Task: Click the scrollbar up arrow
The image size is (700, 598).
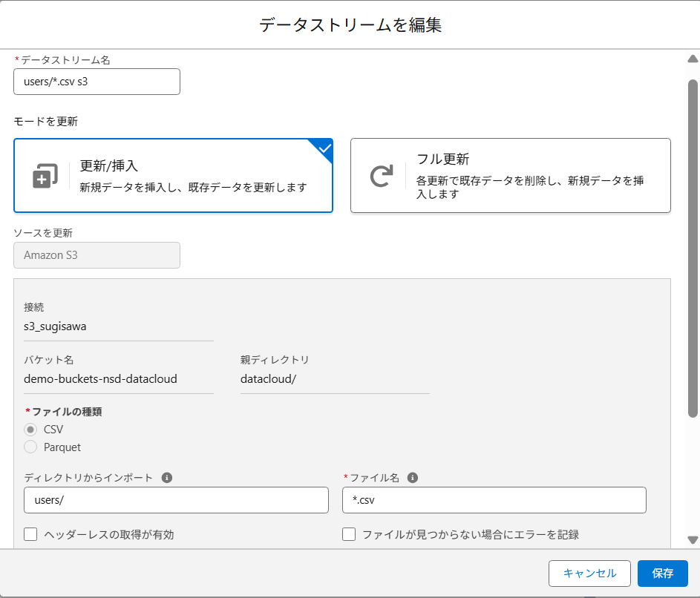Action: pyautogui.click(x=693, y=59)
